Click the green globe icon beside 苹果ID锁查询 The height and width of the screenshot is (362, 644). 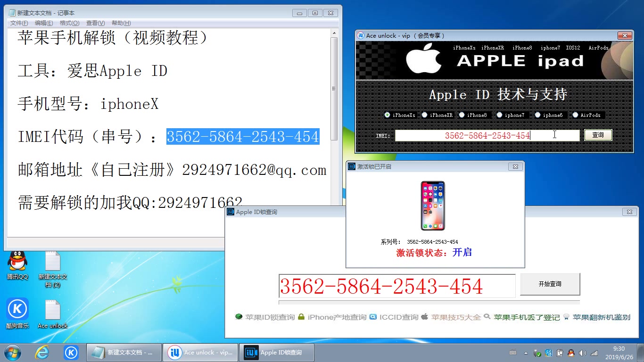pyautogui.click(x=239, y=317)
